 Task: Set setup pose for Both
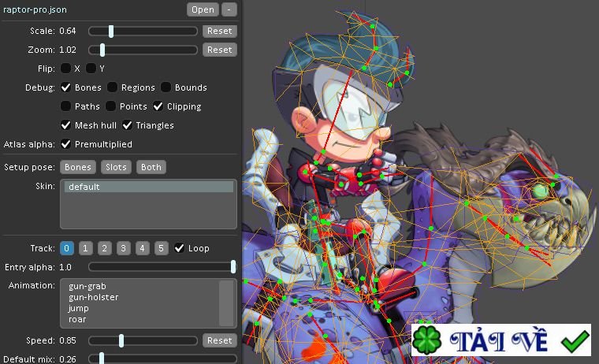[x=151, y=167]
